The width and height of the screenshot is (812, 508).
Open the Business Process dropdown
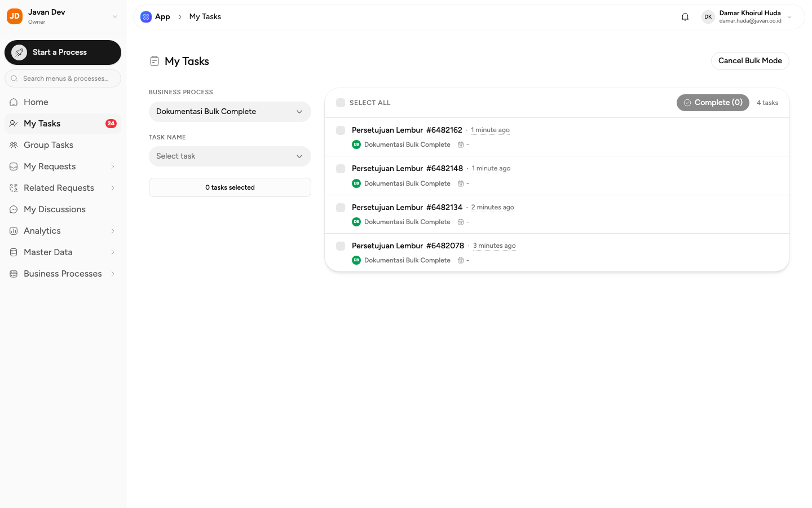point(230,112)
